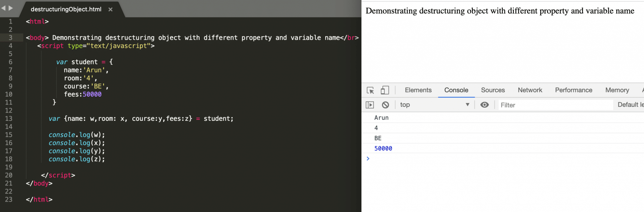Click the console Filter input field
644x212 pixels.
click(x=556, y=105)
